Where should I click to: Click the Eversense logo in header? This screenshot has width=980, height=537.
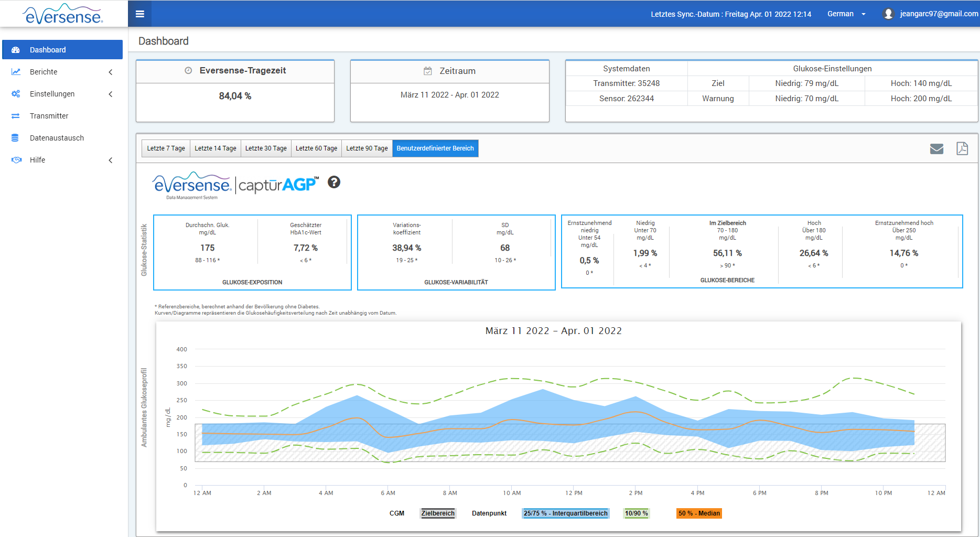point(63,14)
